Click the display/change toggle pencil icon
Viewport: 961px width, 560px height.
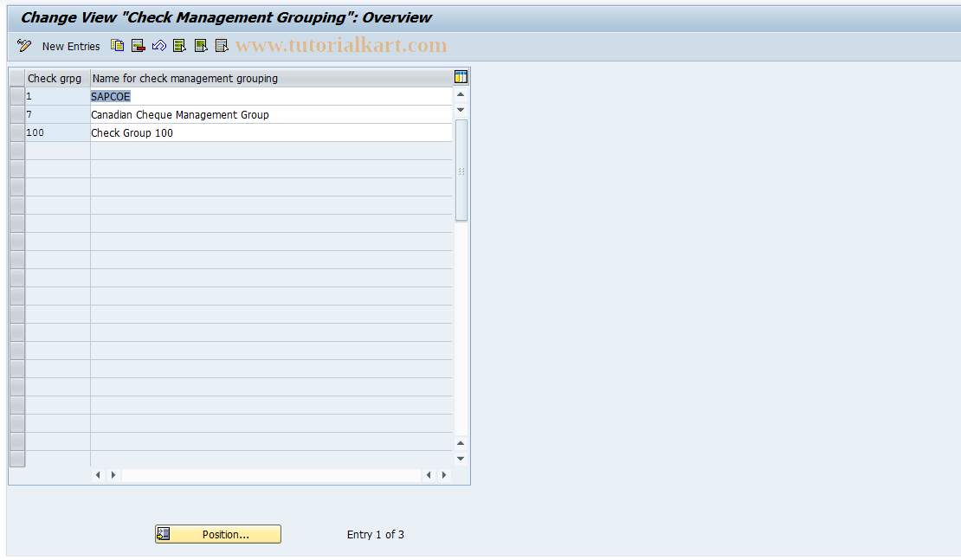[24, 45]
